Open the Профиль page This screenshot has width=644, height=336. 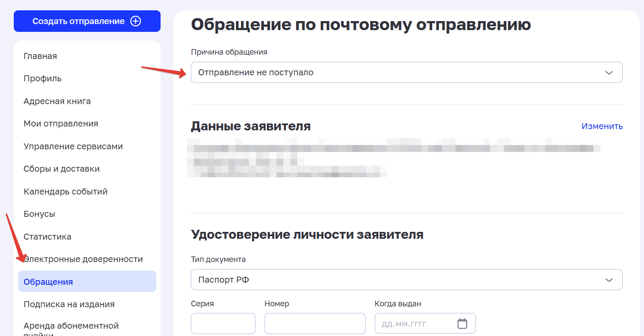42,78
